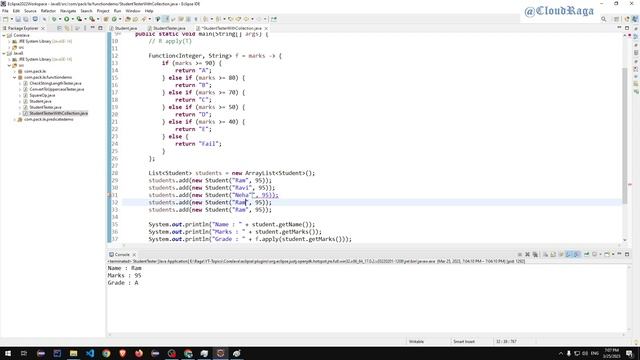
Task: Open File Explorer from taskbar
Action: (x=73, y=353)
